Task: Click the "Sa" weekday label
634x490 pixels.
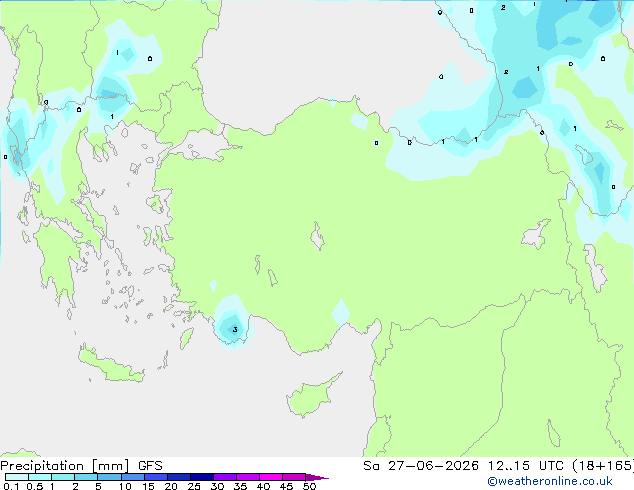Action: click(371, 466)
